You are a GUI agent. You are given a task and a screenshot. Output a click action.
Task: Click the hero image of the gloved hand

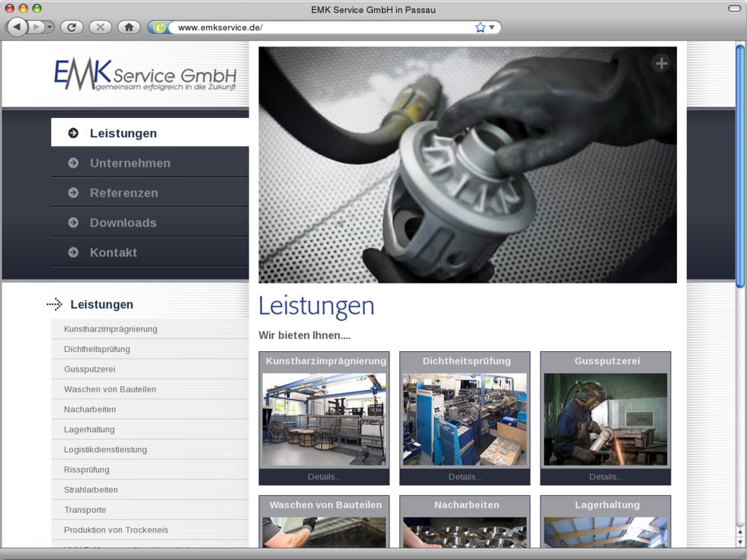[x=467, y=165]
